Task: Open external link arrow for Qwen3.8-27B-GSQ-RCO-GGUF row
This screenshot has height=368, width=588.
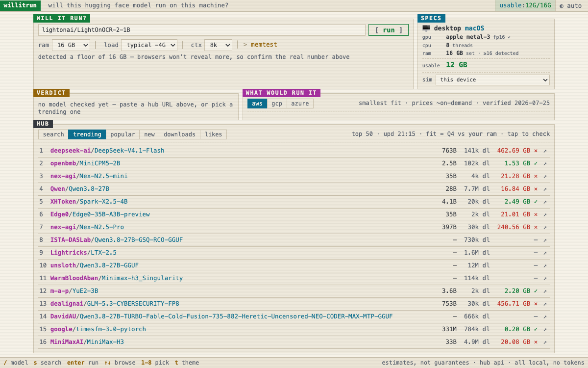Action: pos(545,240)
